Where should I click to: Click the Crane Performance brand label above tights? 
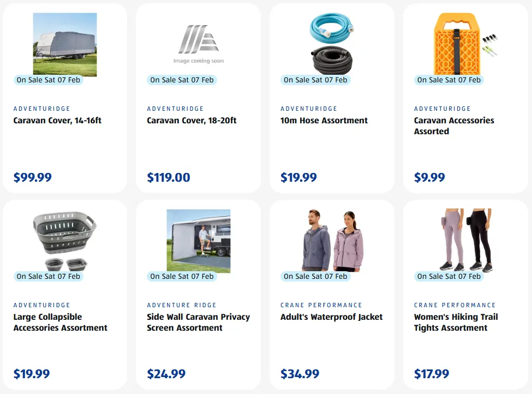455,305
